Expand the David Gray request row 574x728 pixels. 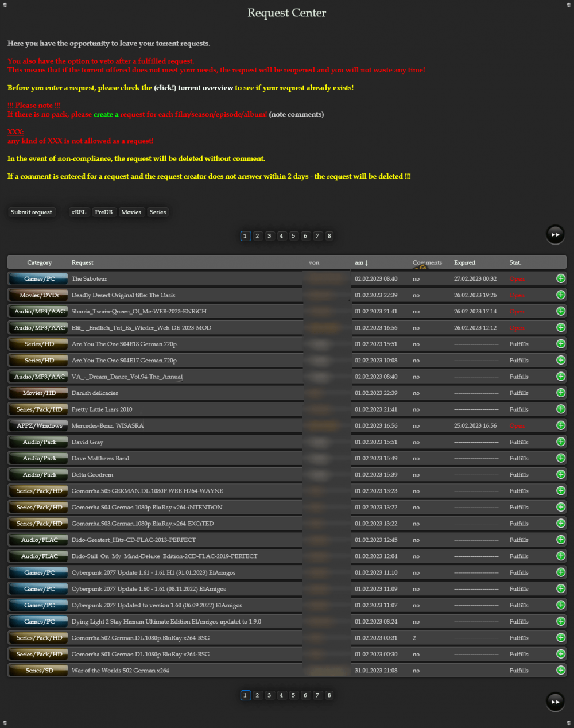(560, 442)
